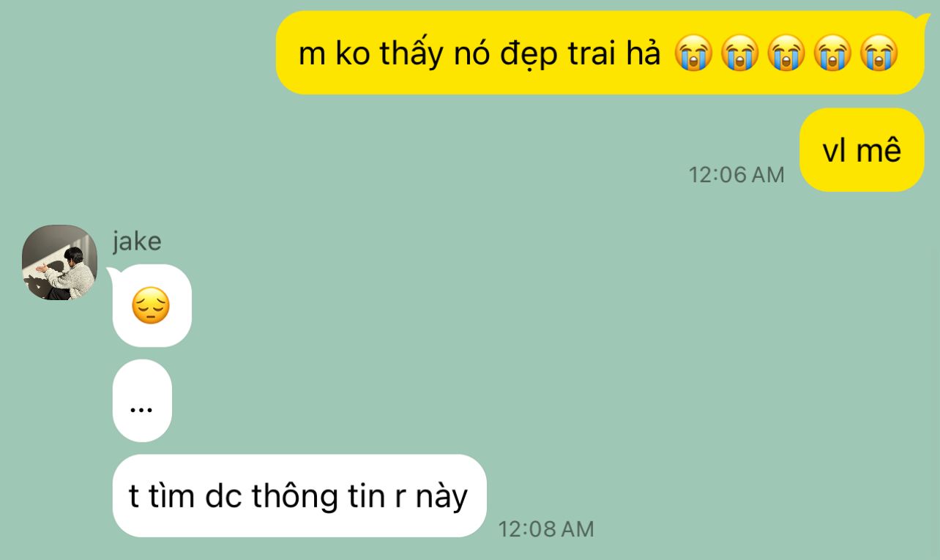Select the second crying emoji in yellow bubble
The height and width of the screenshot is (560, 940).
(x=739, y=55)
